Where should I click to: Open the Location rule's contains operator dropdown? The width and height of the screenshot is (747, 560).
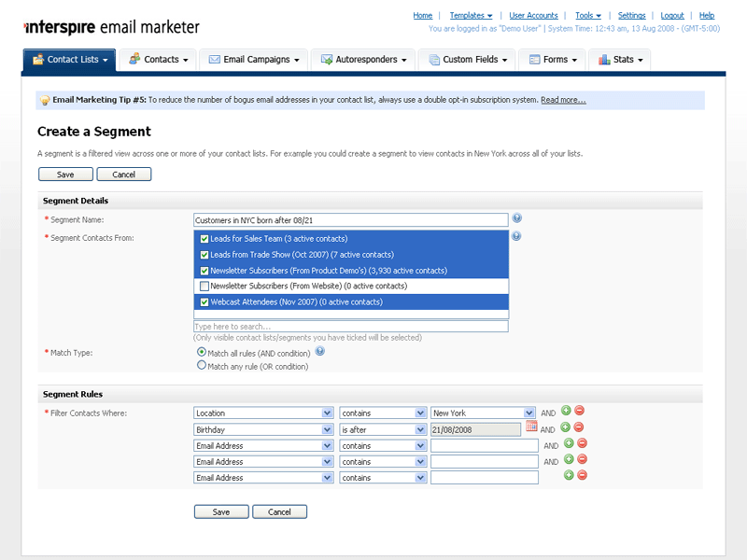(383, 413)
